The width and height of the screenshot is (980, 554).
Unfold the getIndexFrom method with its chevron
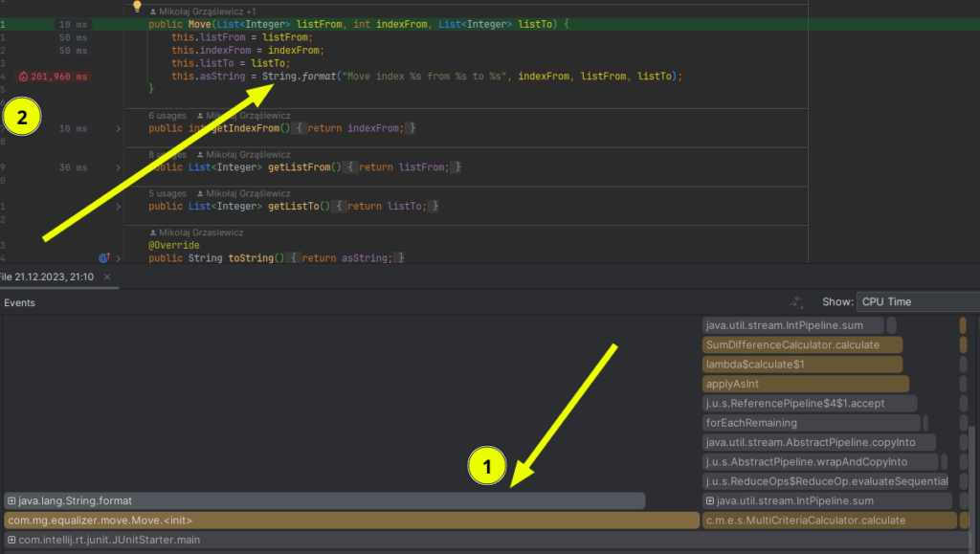118,128
